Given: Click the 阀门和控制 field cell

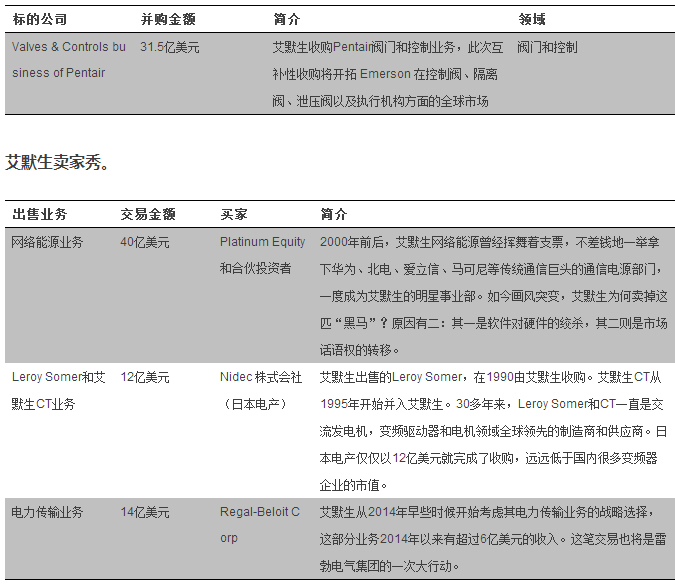Looking at the screenshot, I should (547, 47).
